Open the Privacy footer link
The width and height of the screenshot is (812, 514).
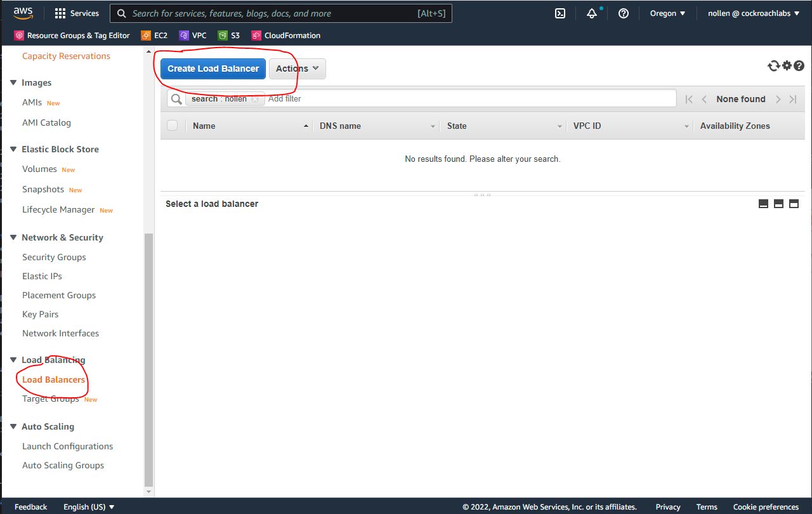point(668,506)
